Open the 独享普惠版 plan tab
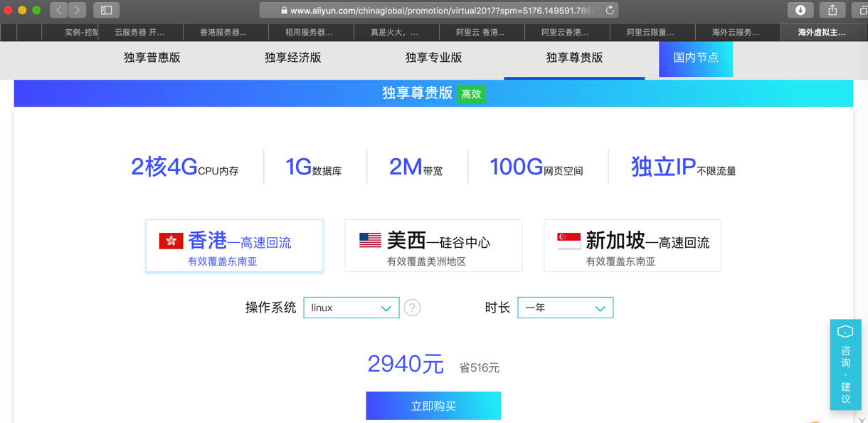The image size is (868, 423). click(x=152, y=58)
